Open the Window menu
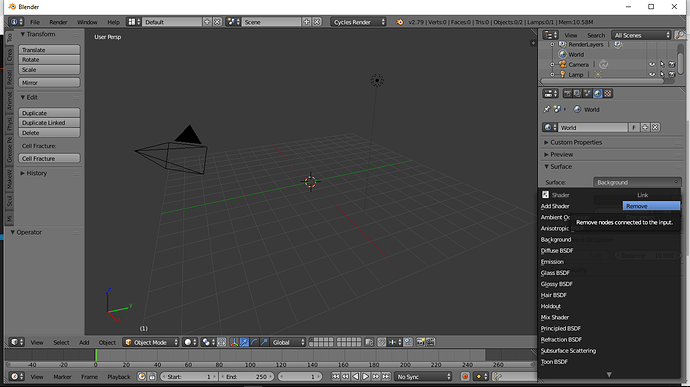The image size is (690, 387). pos(87,22)
